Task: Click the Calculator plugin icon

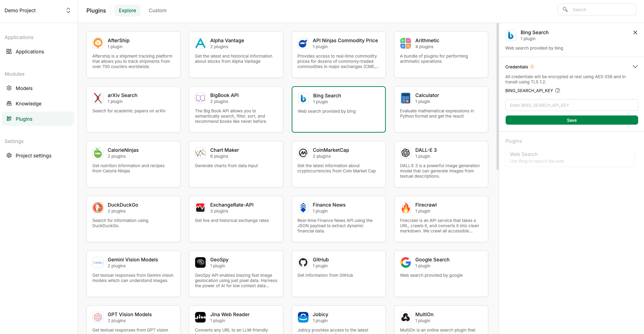Action: click(406, 98)
